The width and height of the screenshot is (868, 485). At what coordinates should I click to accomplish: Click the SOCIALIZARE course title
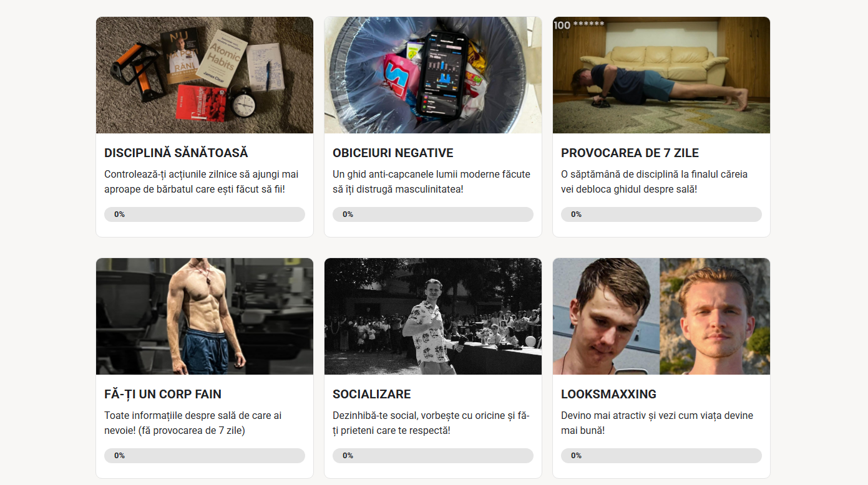(372, 394)
